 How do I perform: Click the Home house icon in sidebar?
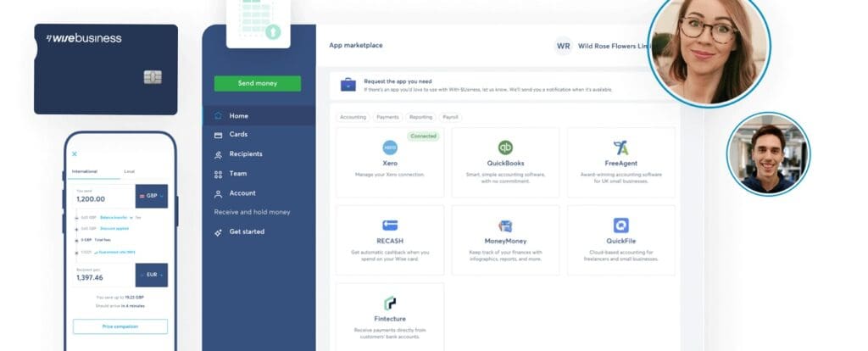click(x=218, y=115)
